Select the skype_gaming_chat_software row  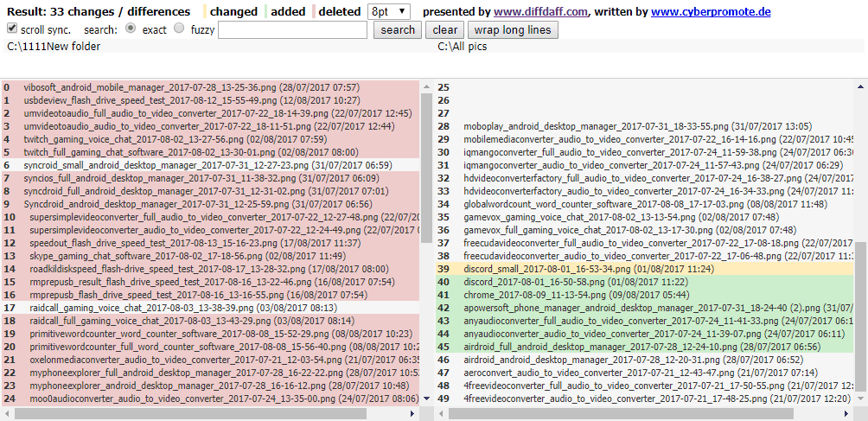210,256
